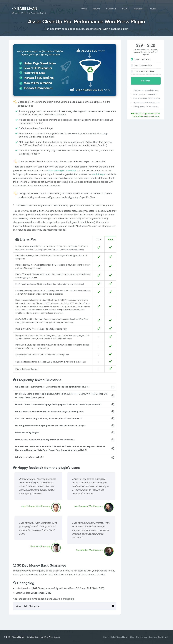Click the rocket icon in banner

66,66
